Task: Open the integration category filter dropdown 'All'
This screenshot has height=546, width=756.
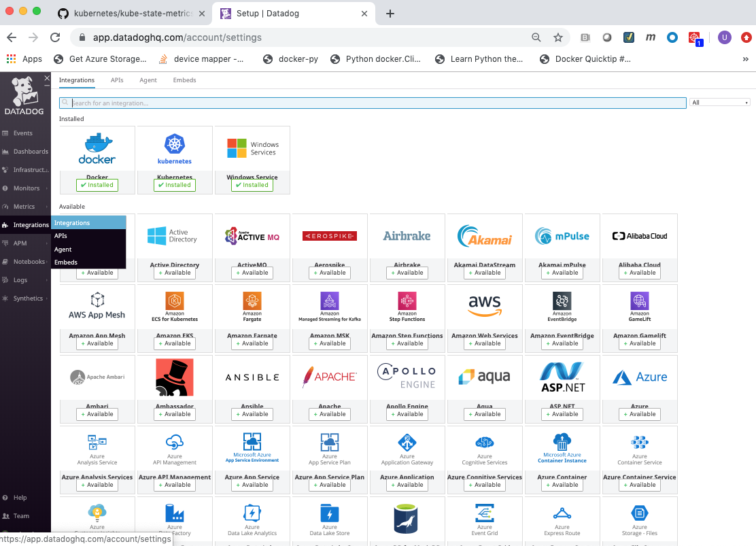Action: tap(720, 102)
